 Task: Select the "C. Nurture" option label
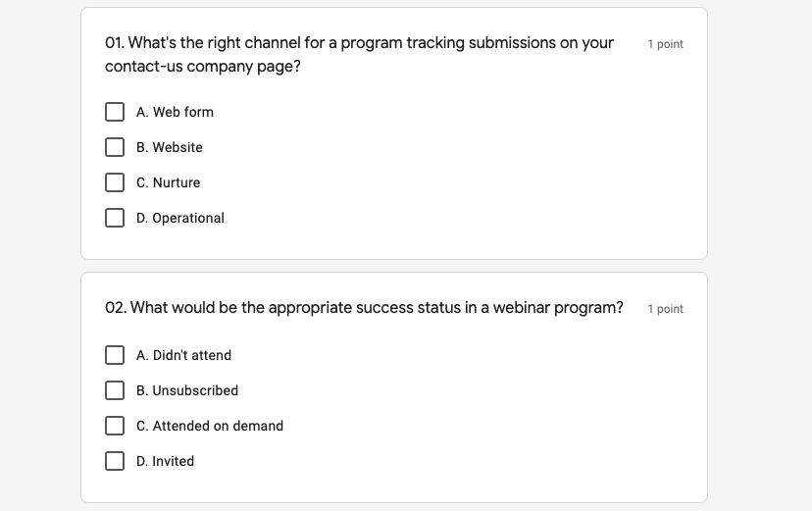[x=169, y=182]
